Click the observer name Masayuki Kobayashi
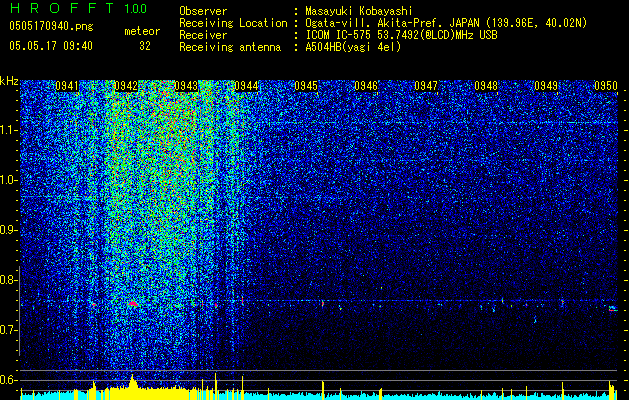 [359, 12]
